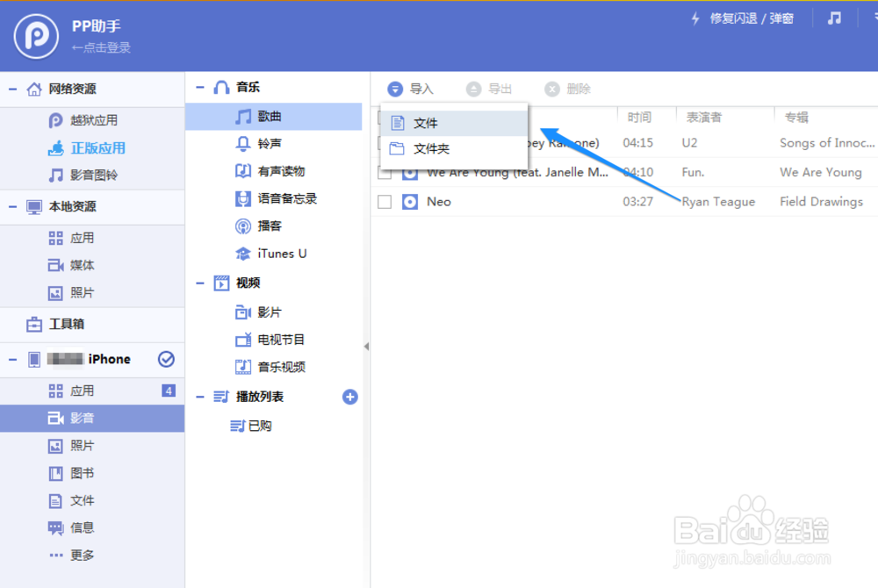Screen dimensions: 878x588
Task: Click the 03:27 duration cell
Action: tap(637, 202)
